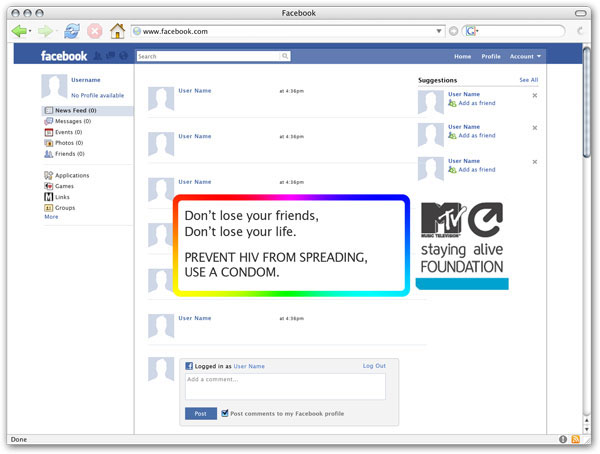
Task: Dismiss the third friend suggestion
Action: [535, 162]
